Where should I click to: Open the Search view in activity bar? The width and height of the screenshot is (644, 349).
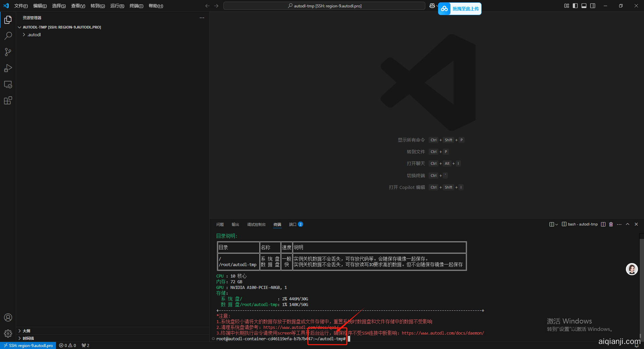point(8,36)
